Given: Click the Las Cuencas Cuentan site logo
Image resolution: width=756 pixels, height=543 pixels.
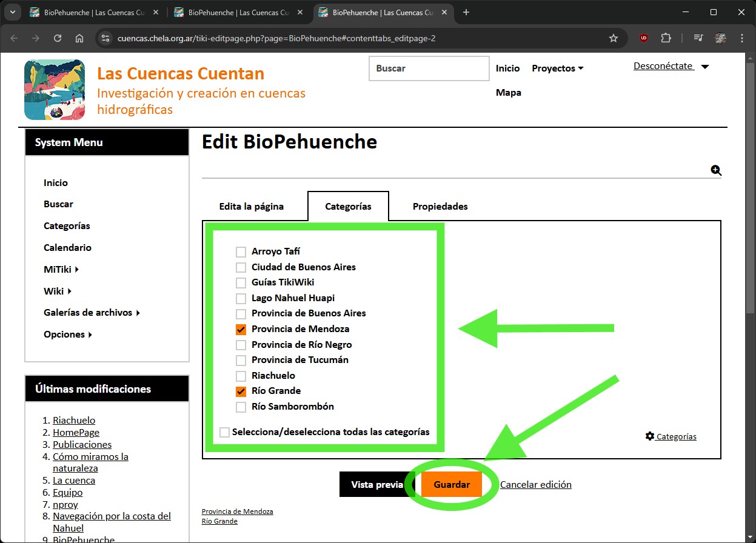Looking at the screenshot, I should tap(55, 90).
